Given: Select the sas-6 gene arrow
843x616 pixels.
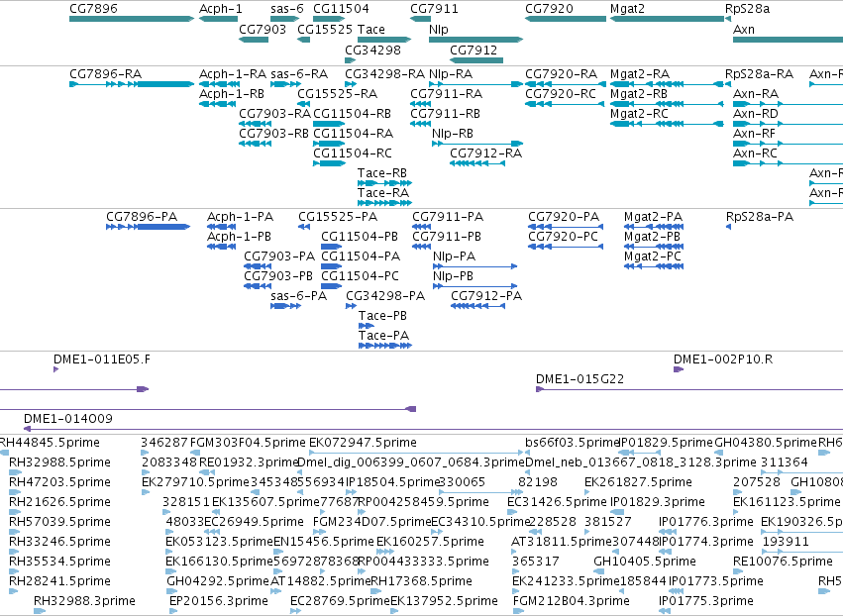Looking at the screenshot, I should 285,19.
